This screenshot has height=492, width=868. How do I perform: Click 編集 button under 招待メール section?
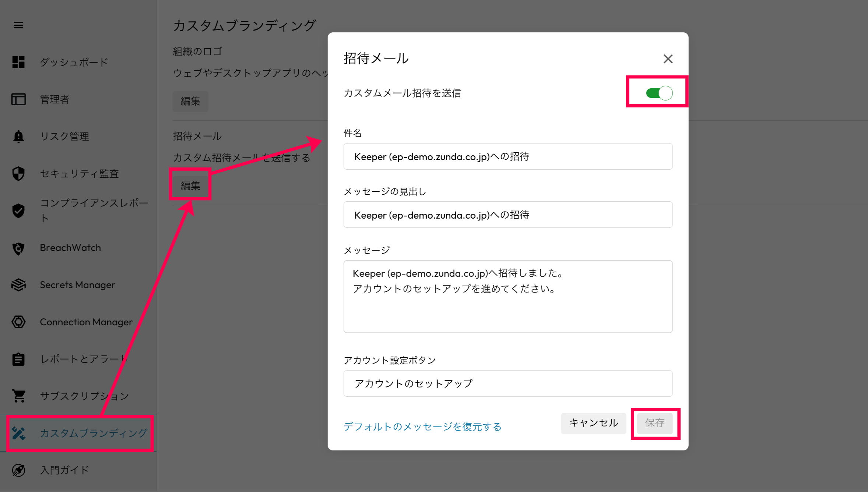pyautogui.click(x=190, y=186)
